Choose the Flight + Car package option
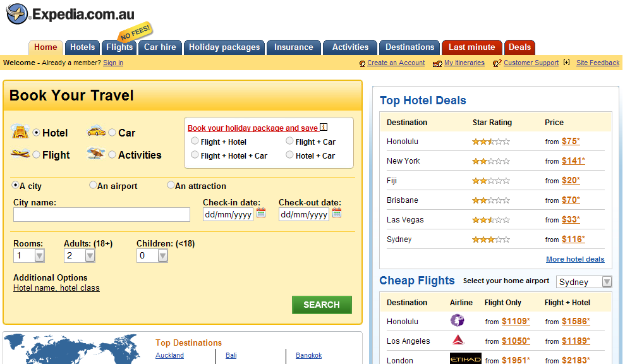 pos(289,141)
